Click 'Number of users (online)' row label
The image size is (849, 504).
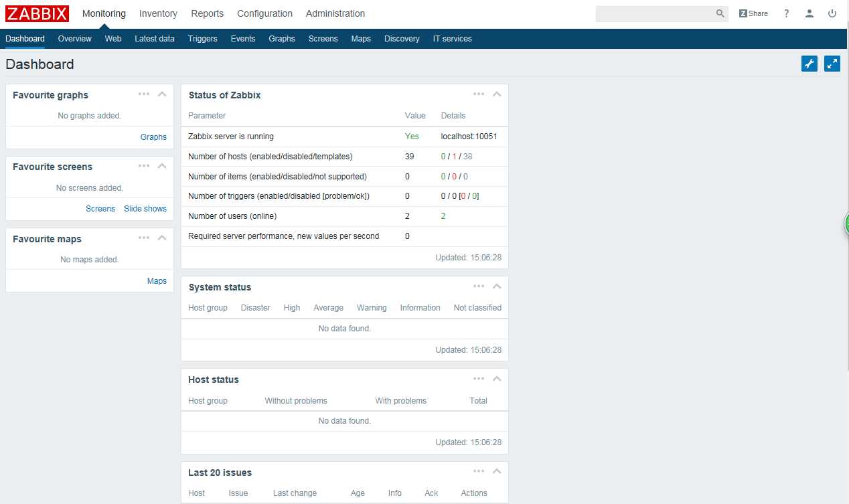point(232,216)
